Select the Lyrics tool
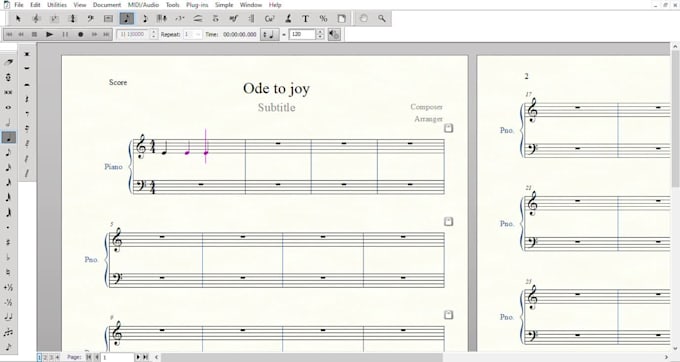 pos(288,18)
